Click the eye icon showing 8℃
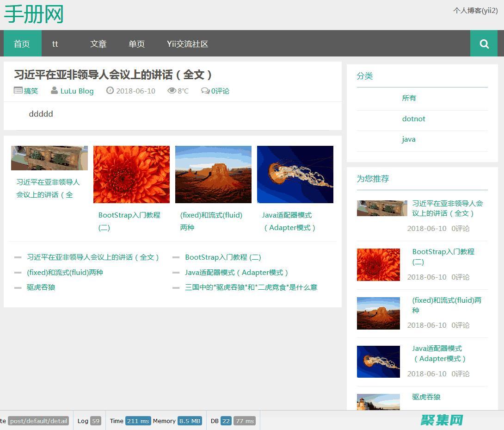 pyautogui.click(x=172, y=90)
